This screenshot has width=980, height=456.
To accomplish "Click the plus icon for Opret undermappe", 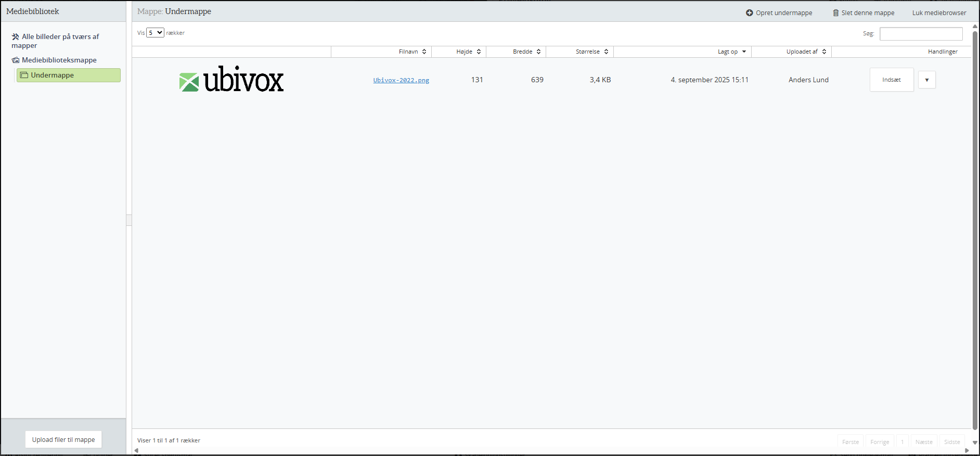I will pos(749,13).
